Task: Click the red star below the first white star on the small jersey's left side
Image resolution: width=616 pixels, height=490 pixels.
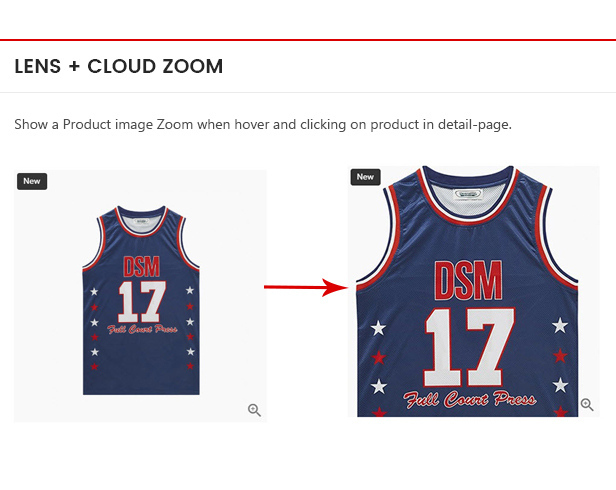Action: 94,307
